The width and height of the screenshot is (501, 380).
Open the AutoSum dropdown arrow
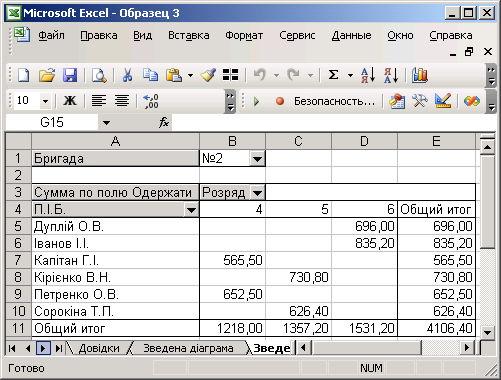click(350, 75)
